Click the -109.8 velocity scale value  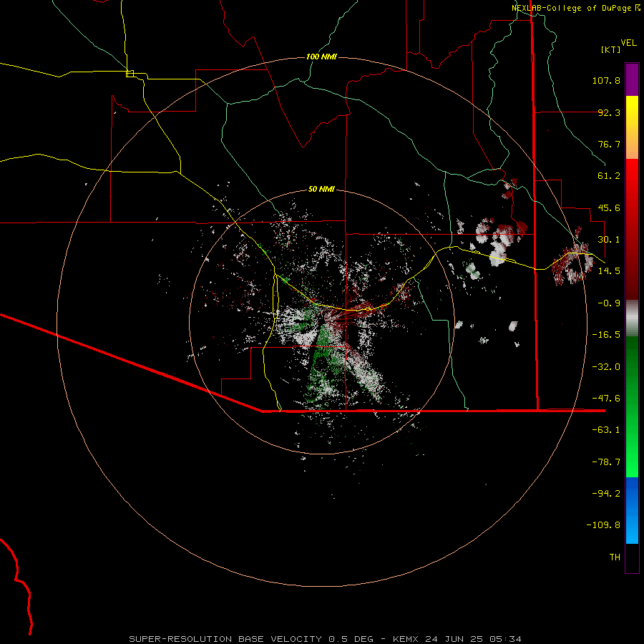[x=603, y=525]
